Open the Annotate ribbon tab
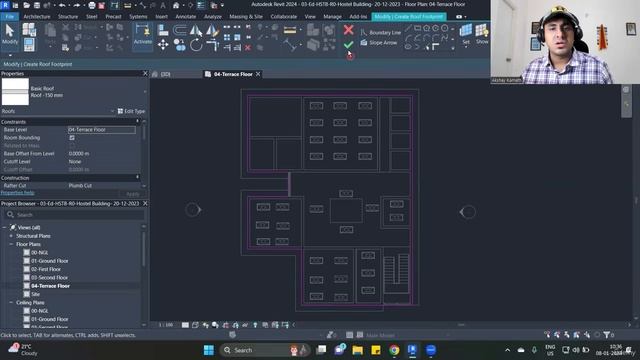Screen dimensions: 640x360 point(186,17)
